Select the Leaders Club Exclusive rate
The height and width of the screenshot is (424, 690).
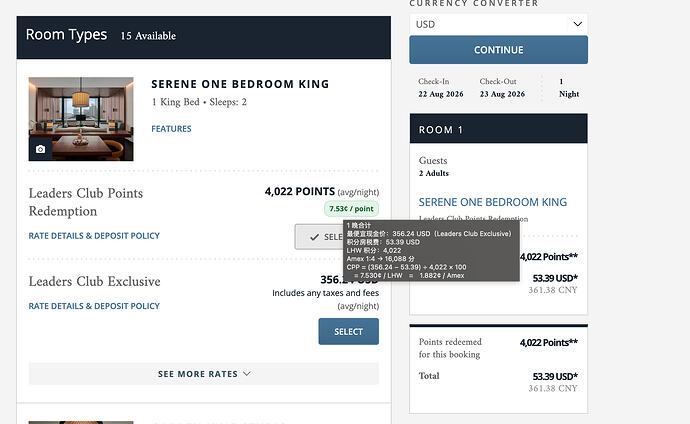point(348,332)
